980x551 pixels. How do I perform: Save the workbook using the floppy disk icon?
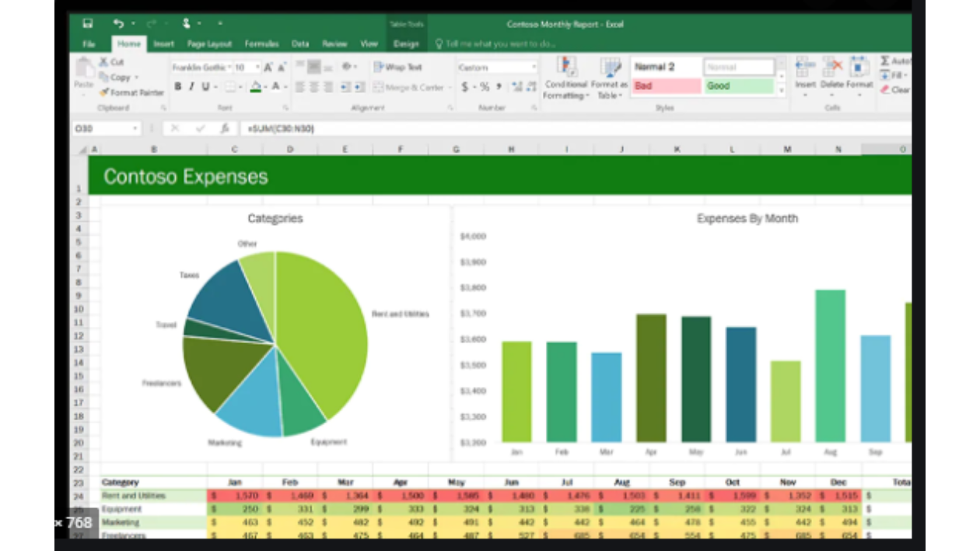pos(88,24)
